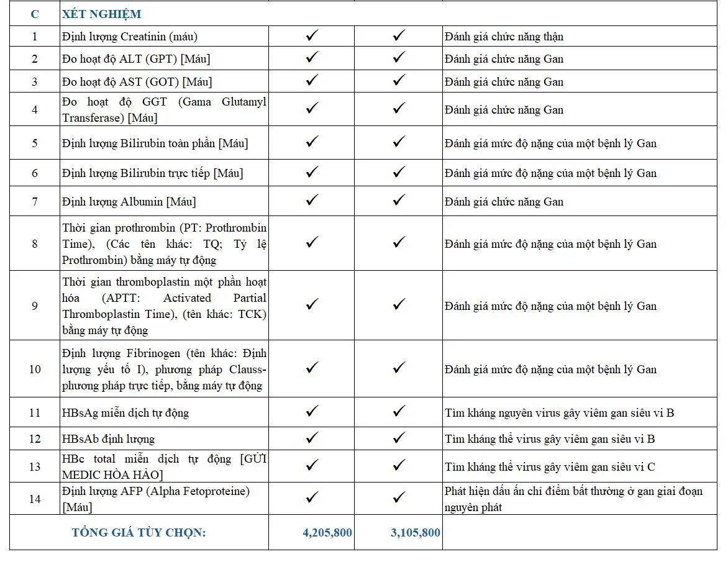Toggle the left checkmark for HBsAg miễn dịch
The image size is (728, 562).
click(x=312, y=412)
